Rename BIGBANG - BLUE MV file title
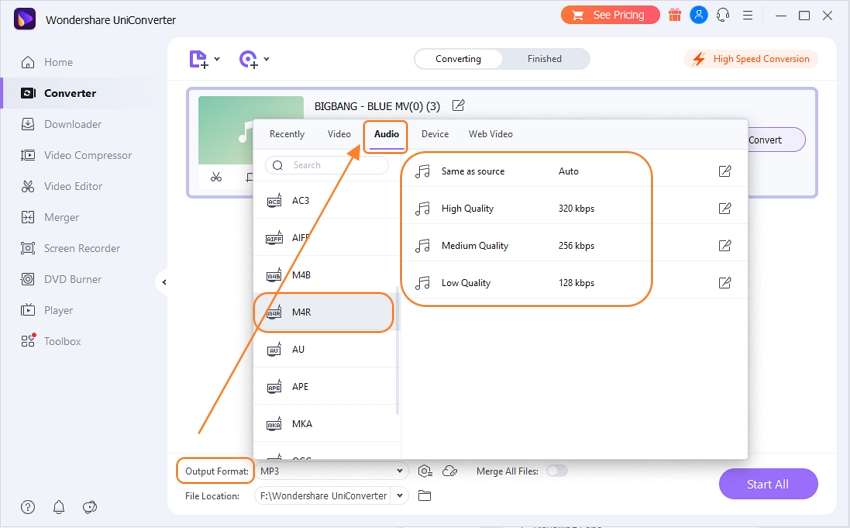850x528 pixels. coord(458,106)
